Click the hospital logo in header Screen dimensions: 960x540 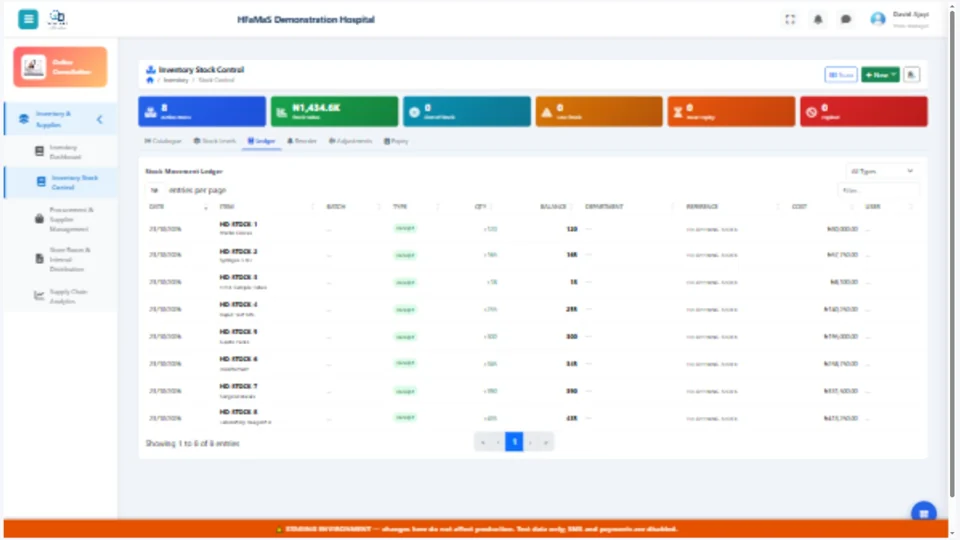[58, 19]
